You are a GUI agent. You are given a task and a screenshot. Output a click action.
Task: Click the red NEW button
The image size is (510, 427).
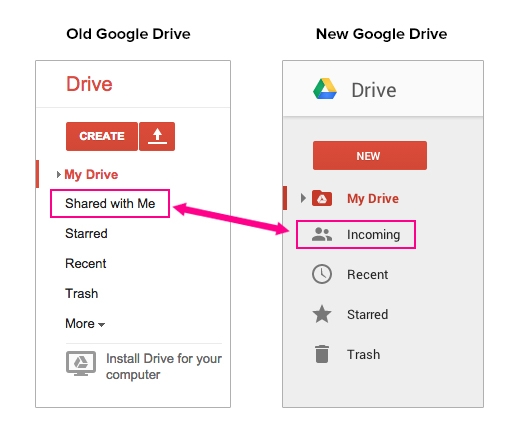tap(370, 156)
